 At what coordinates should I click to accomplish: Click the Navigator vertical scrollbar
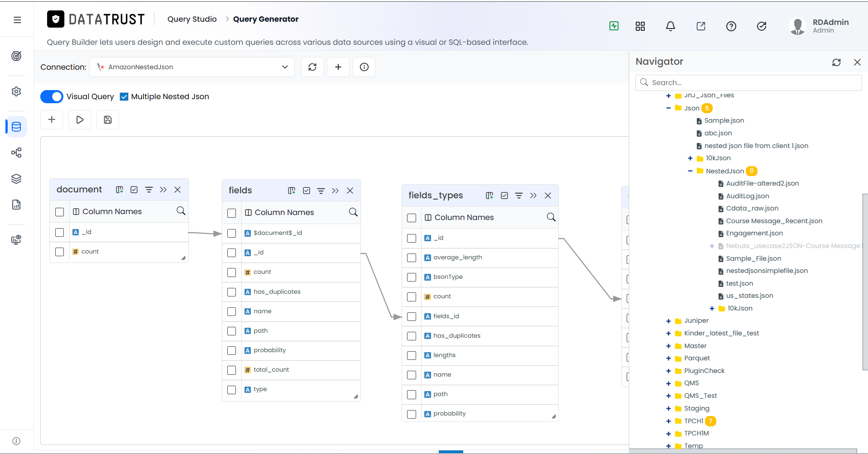coord(865,282)
